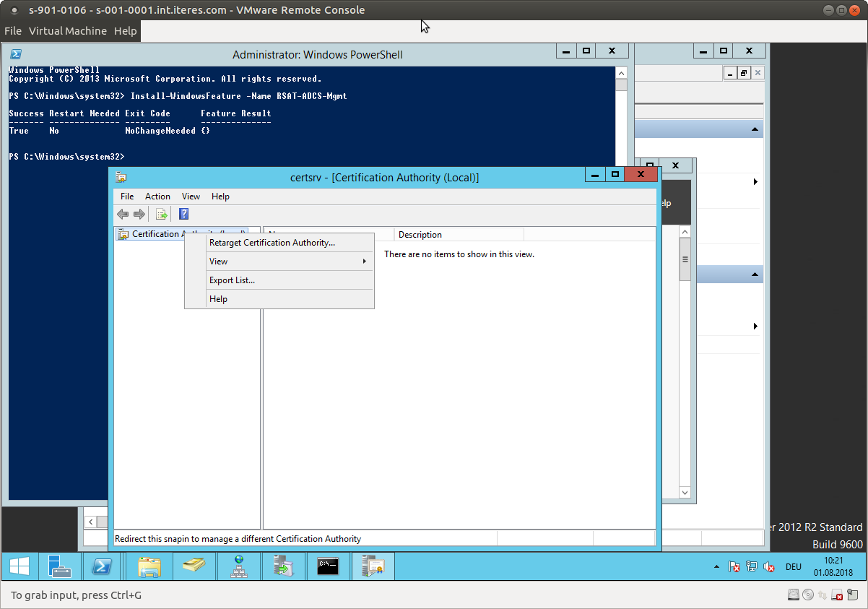Open File Explorer from the taskbar
Screen dimensions: 868x609
149,567
